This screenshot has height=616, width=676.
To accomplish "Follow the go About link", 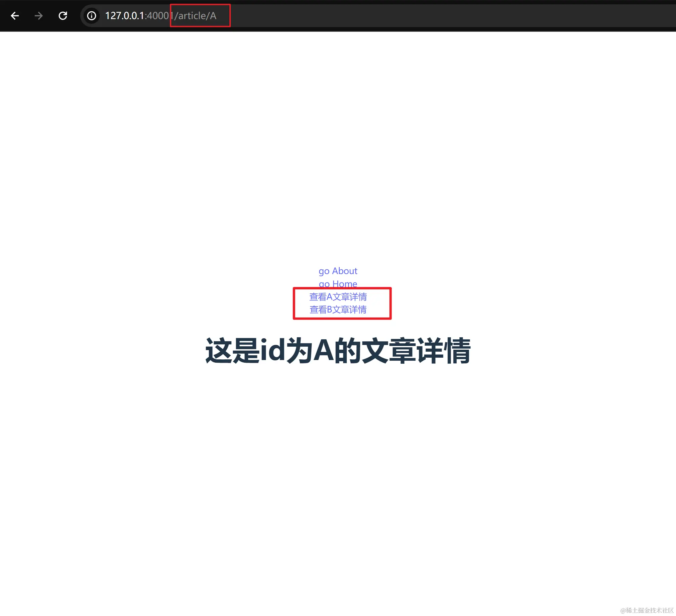I will click(338, 271).
